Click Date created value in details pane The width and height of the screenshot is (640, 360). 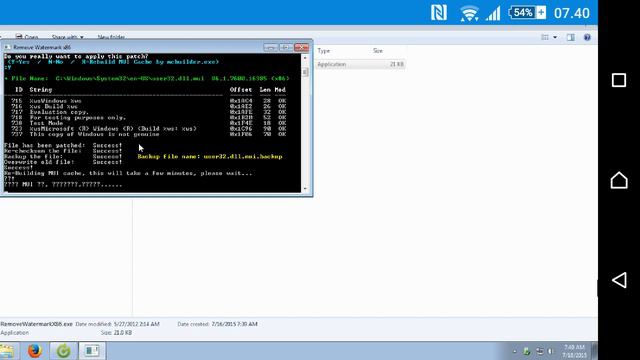[x=234, y=324]
